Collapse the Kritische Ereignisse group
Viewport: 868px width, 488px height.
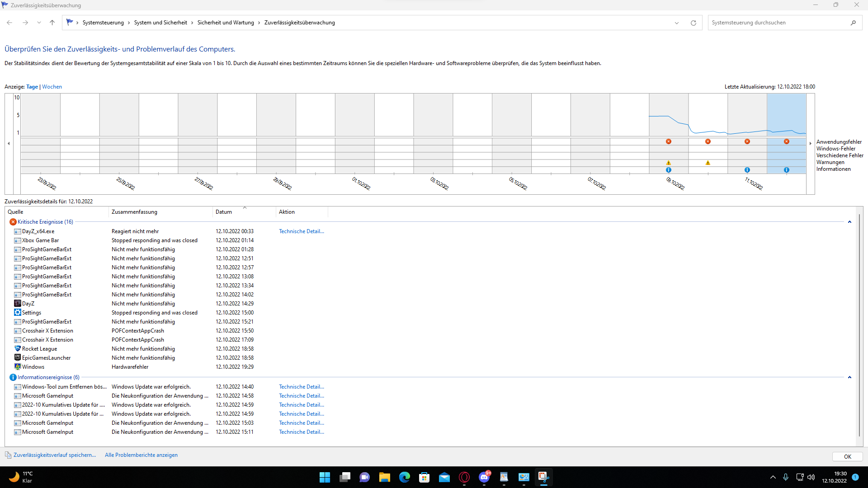pyautogui.click(x=849, y=222)
